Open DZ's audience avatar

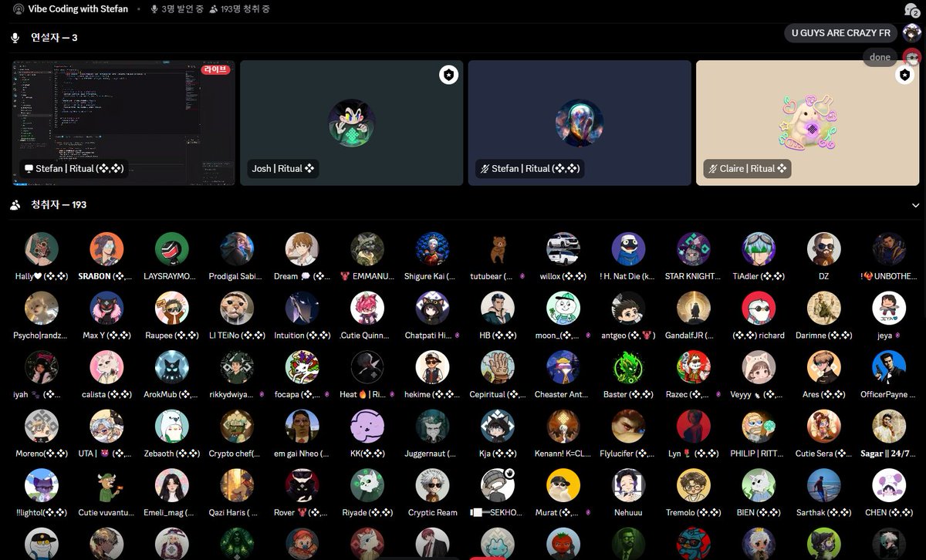[x=823, y=249]
